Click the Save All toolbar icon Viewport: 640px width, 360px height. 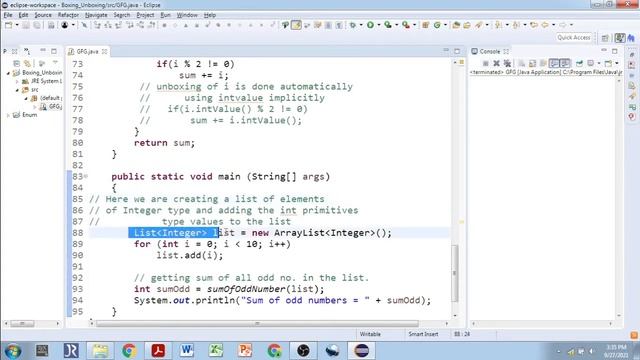click(x=37, y=25)
